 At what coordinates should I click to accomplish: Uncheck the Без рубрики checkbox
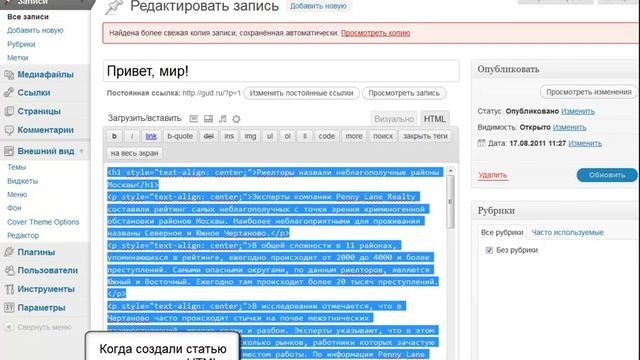[489, 250]
